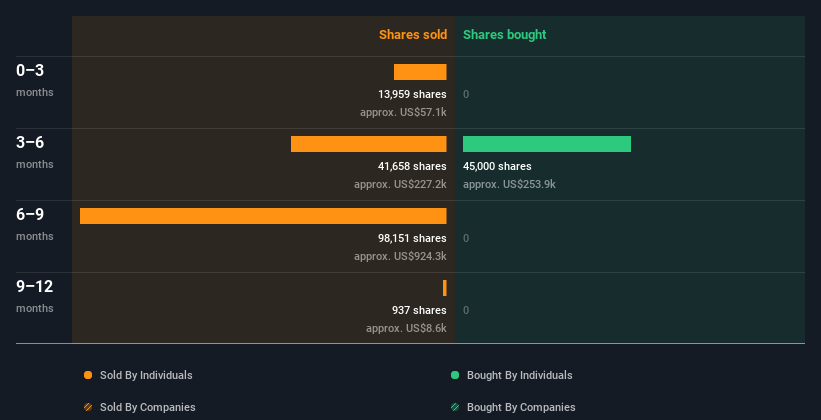This screenshot has height=420, width=821.
Task: Click the approx. US$253.9k value
Action: point(509,184)
